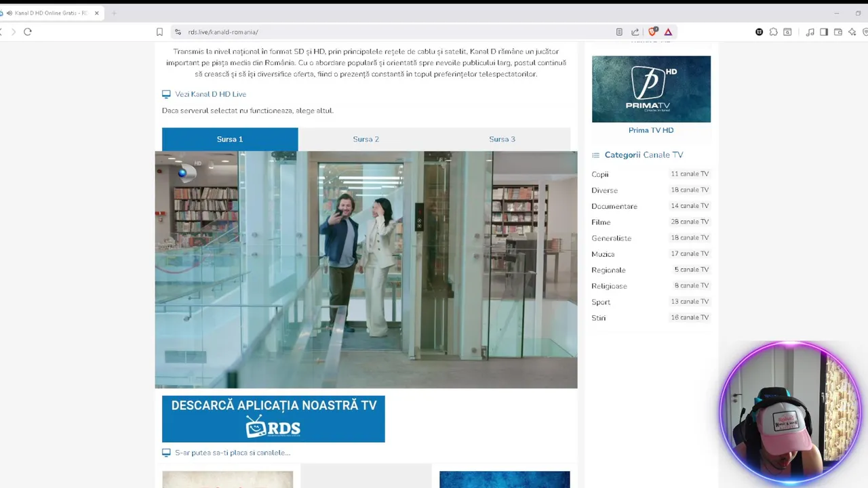Switch to the Sursa 3 tab
868x488 pixels.
[502, 139]
